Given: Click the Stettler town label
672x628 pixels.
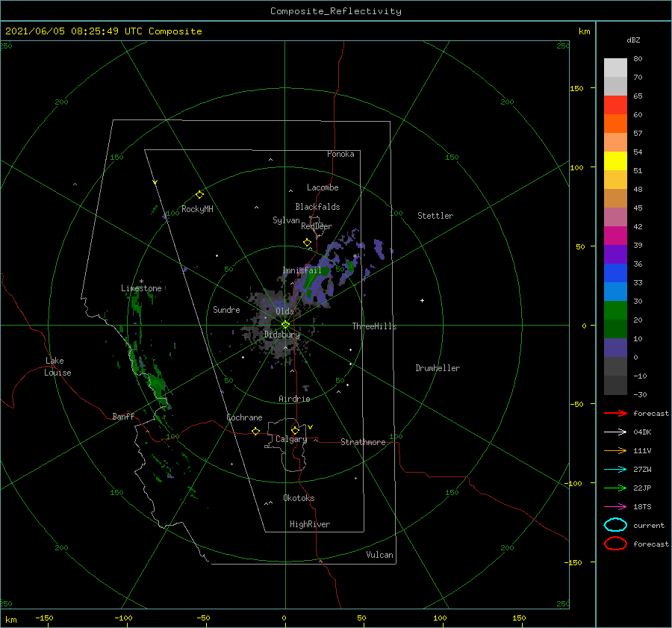Looking at the screenshot, I should pos(435,216).
